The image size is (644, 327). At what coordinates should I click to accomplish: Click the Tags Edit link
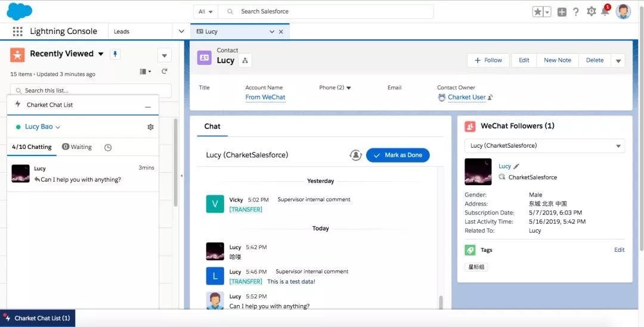pyautogui.click(x=619, y=250)
